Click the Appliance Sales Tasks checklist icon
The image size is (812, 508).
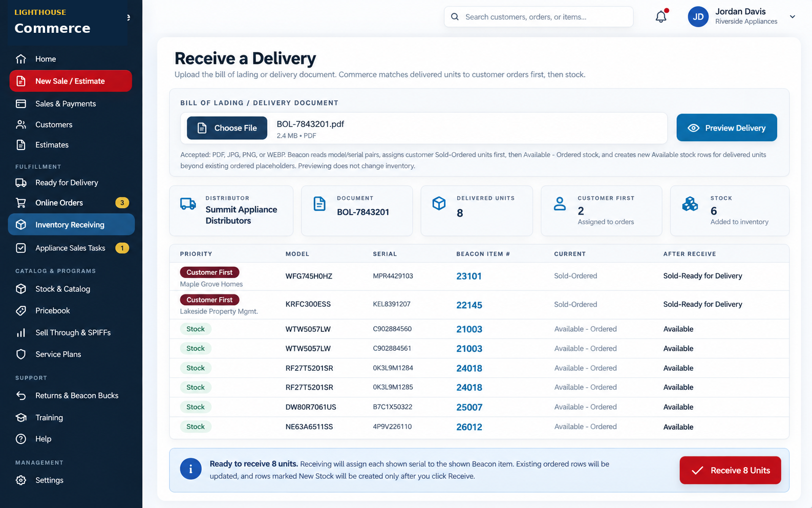click(x=21, y=248)
